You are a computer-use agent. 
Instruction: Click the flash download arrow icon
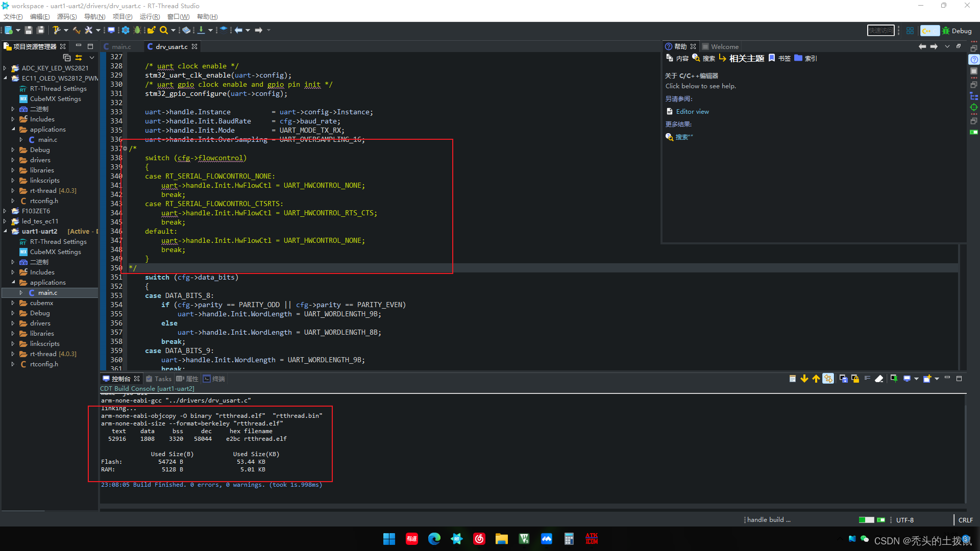(x=201, y=30)
